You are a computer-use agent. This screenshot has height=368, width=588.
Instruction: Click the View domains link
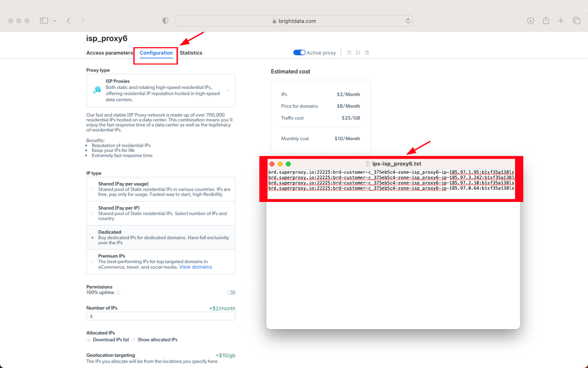196,266
